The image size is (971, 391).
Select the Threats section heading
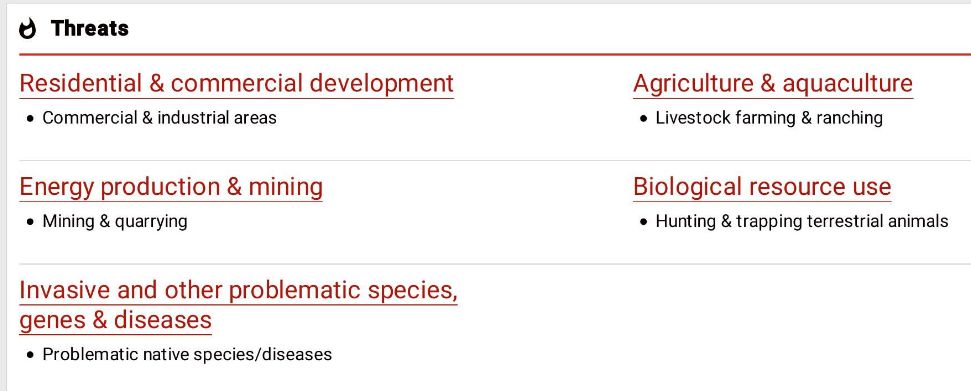tap(90, 28)
